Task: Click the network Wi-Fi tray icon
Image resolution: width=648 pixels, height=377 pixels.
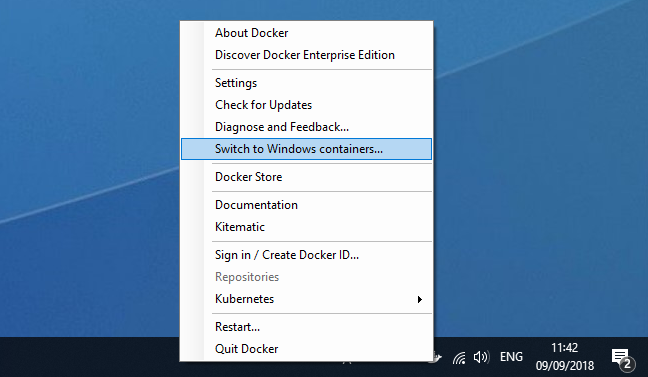Action: (x=459, y=357)
